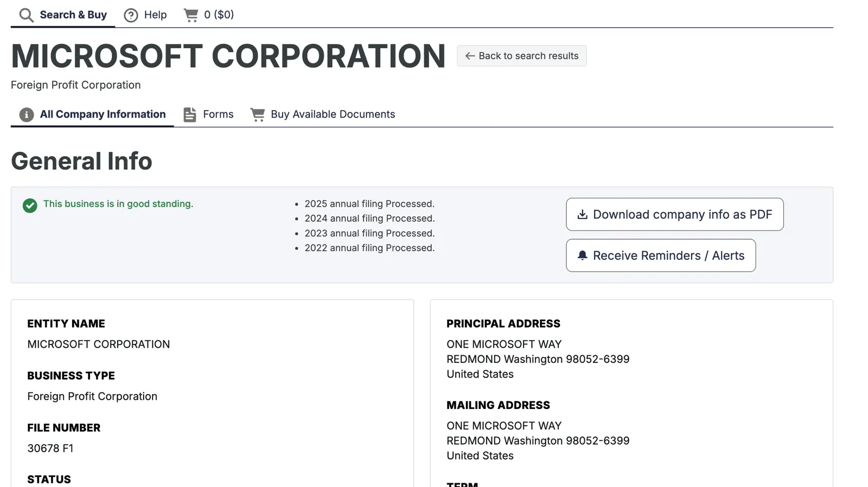This screenshot has height=487, width=868.
Task: Select All Company Information tab
Action: pos(92,114)
